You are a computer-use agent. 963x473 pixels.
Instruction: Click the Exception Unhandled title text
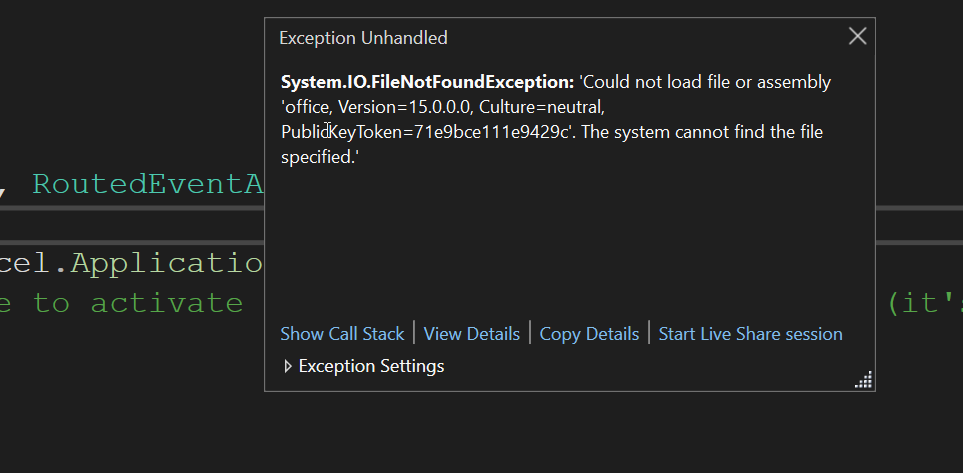click(363, 38)
